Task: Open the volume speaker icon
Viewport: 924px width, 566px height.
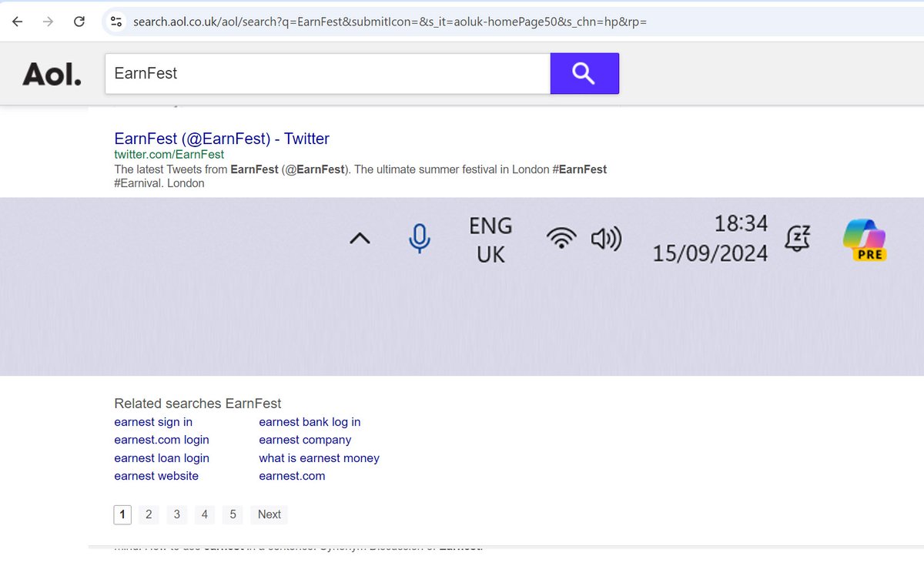Action: click(x=606, y=239)
